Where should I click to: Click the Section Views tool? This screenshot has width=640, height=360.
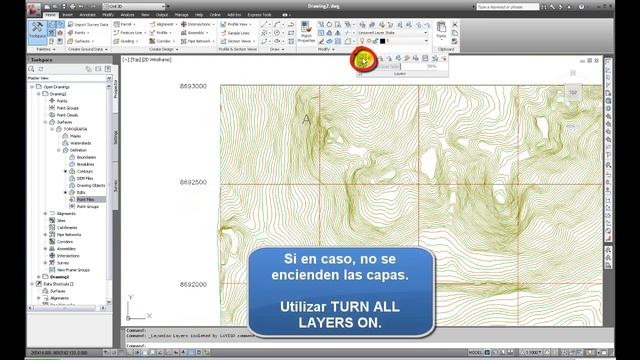238,41
